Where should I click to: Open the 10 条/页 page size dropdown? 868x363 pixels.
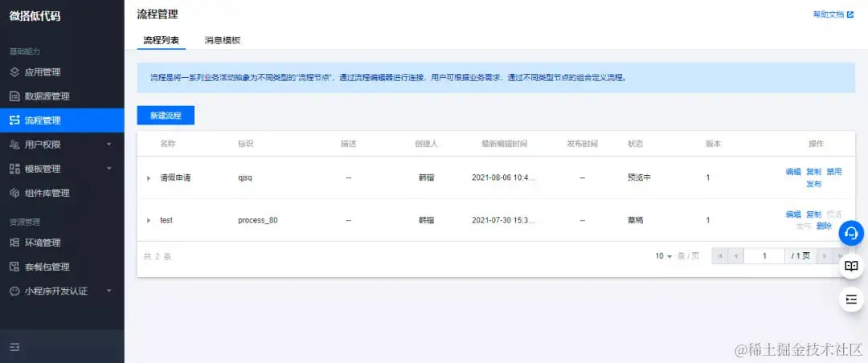tap(664, 256)
